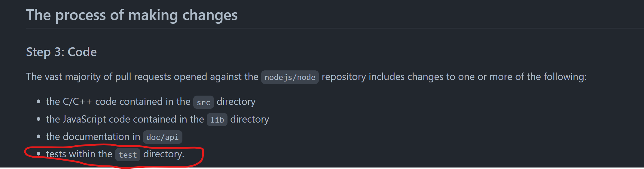Click the lib inline code label
The image size is (644, 169).
[x=217, y=120]
